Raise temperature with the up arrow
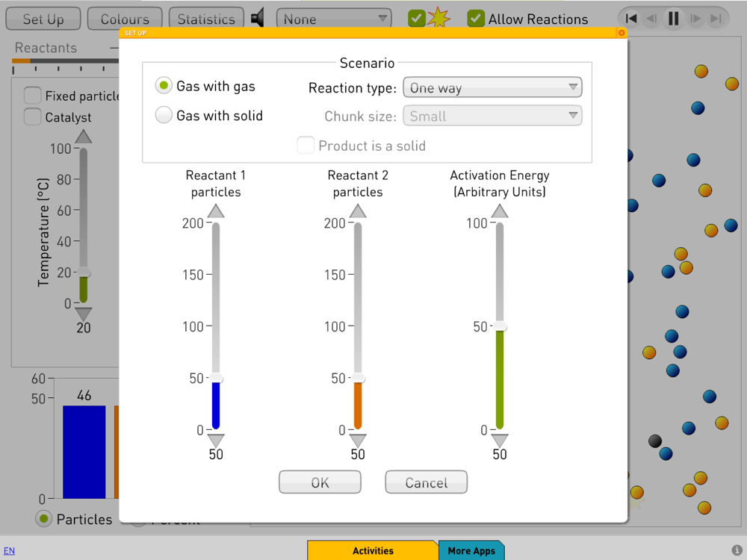The image size is (747, 560). click(84, 137)
